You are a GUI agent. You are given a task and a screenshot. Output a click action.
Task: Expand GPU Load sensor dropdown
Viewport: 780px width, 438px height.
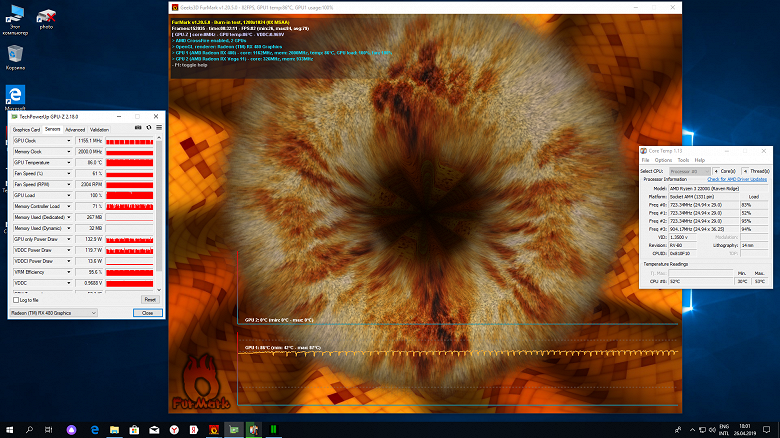[x=69, y=196]
